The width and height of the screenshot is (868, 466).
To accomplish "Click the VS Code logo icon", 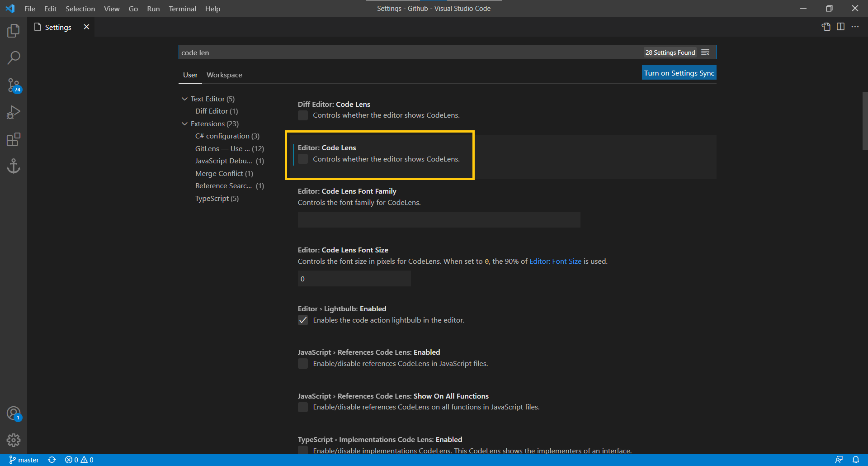I will pos(10,9).
